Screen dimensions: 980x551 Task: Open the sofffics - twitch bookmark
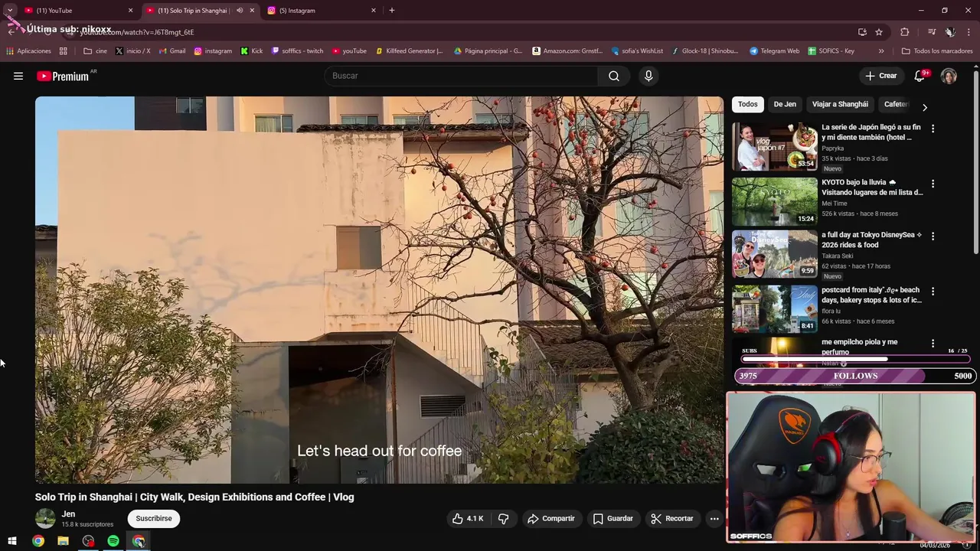click(x=297, y=51)
